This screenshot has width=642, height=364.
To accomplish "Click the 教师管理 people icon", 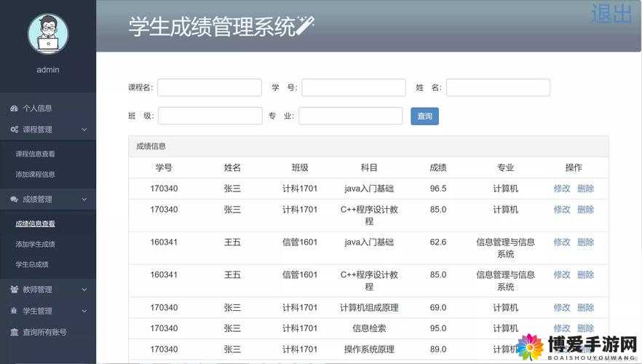I will tap(14, 290).
